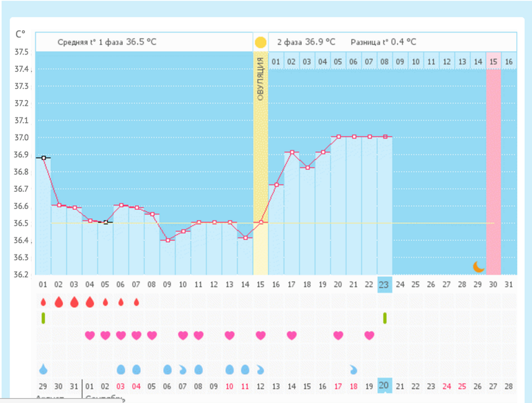The width and height of the screenshot is (532, 403).
Task: Click the phase-two day 01 header cell
Action: click(x=276, y=61)
